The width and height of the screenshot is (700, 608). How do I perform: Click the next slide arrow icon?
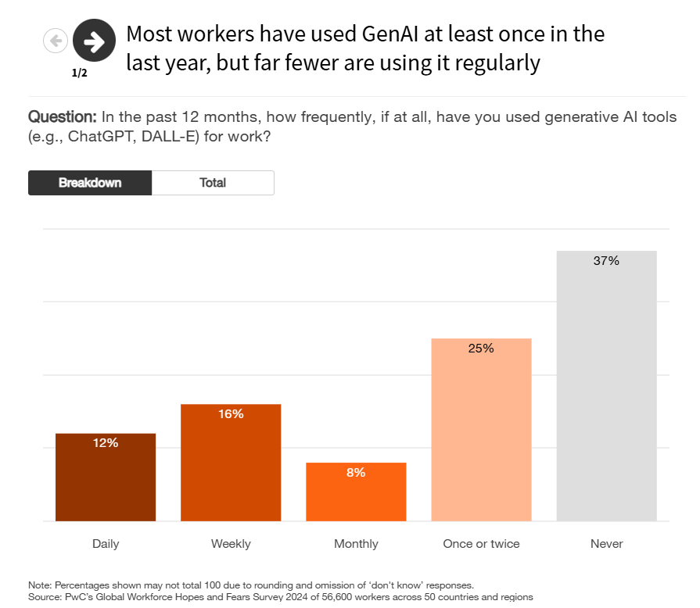[94, 40]
